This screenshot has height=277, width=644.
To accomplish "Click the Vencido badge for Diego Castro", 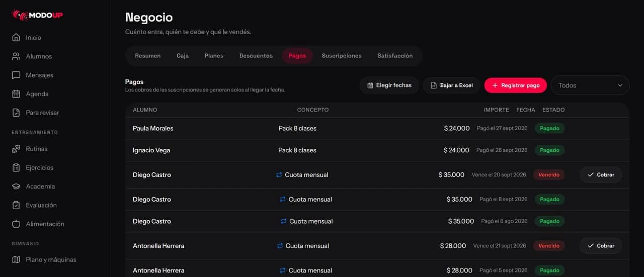I will pos(549,175).
